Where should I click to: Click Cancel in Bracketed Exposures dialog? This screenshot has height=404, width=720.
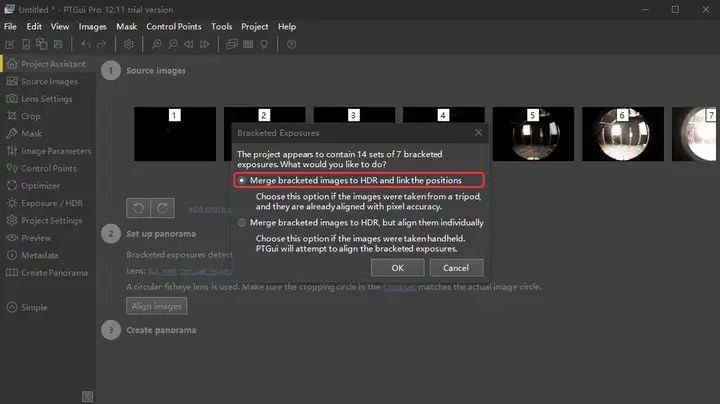[x=456, y=268]
